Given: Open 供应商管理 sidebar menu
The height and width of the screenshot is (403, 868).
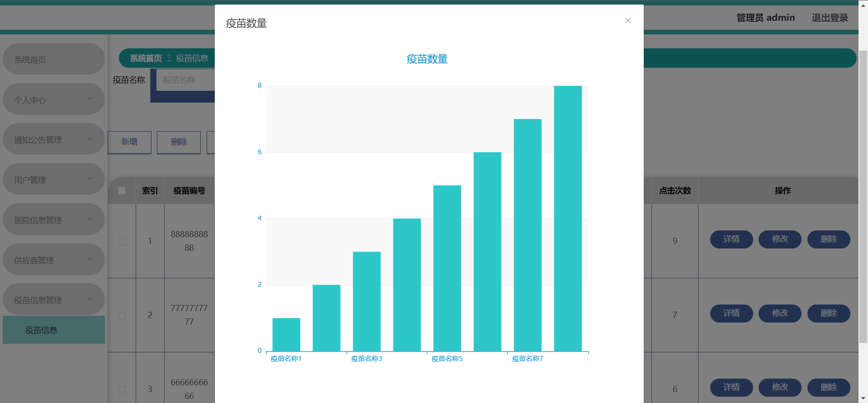Looking at the screenshot, I should point(54,260).
